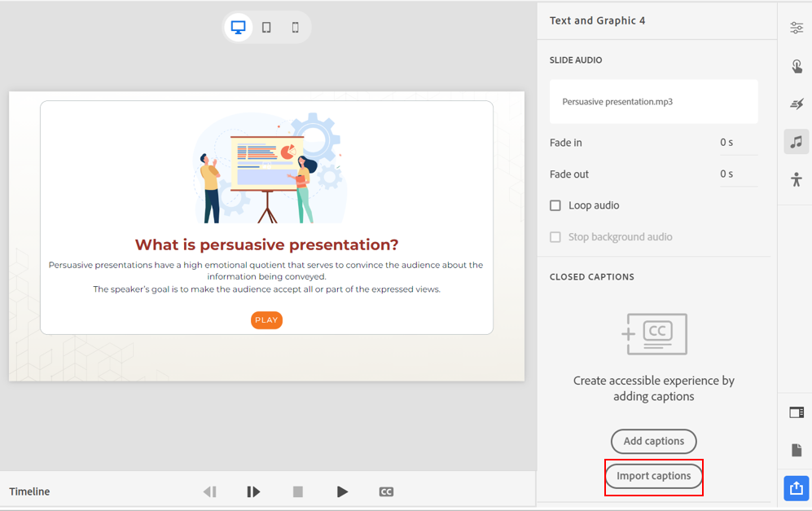Select the Persuasive presentation.mp3 audio file
812x511 pixels.
click(654, 101)
